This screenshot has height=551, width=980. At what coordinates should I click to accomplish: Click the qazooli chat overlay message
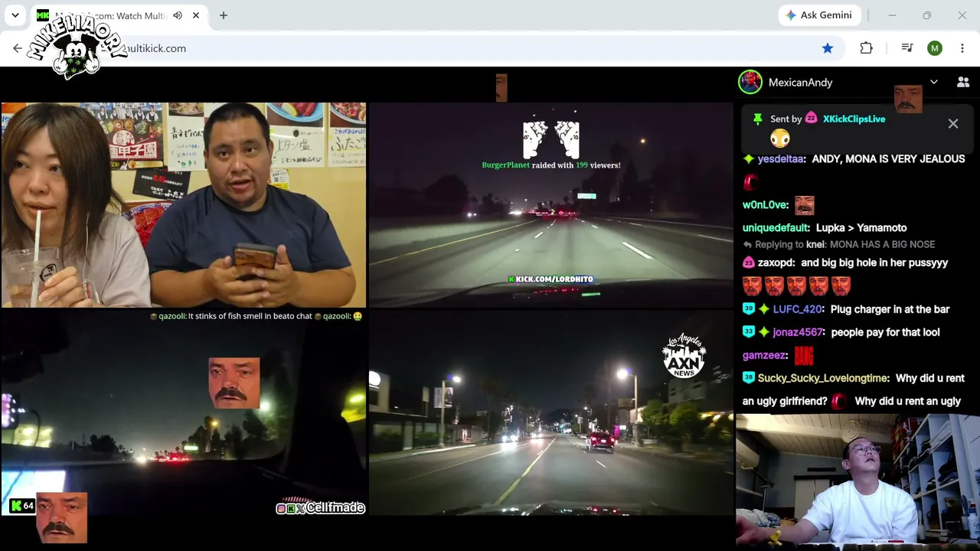click(x=256, y=316)
